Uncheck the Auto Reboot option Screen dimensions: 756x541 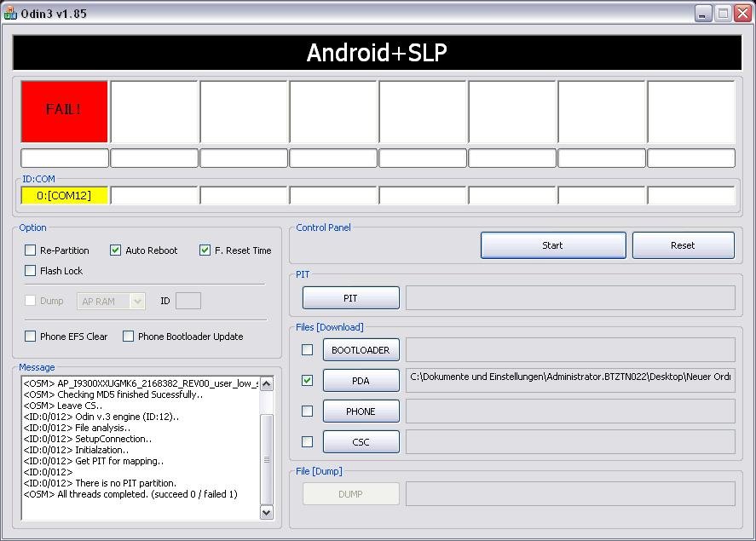tap(115, 250)
